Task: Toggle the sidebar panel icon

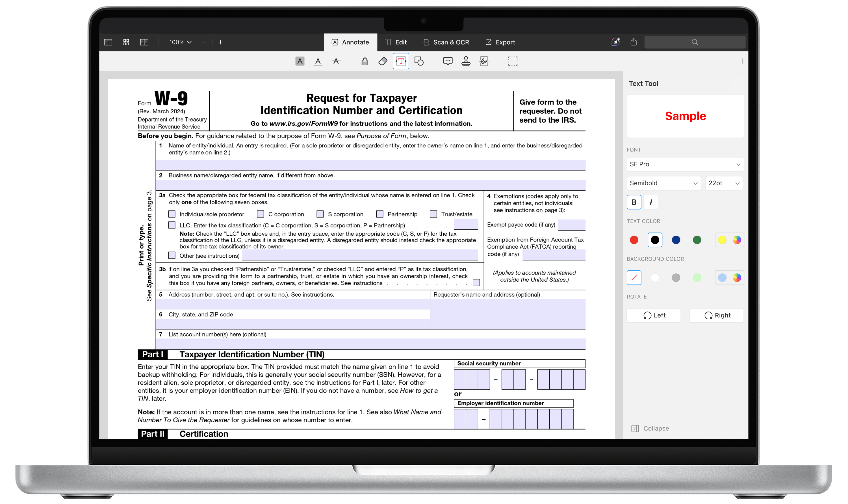Action: point(108,42)
